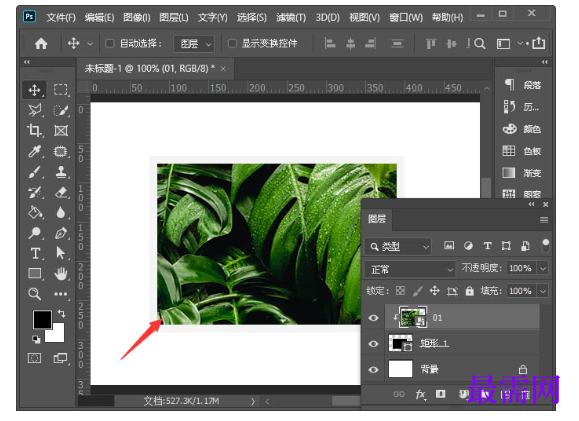Select the Brush tool
579x421 pixels.
coord(35,172)
